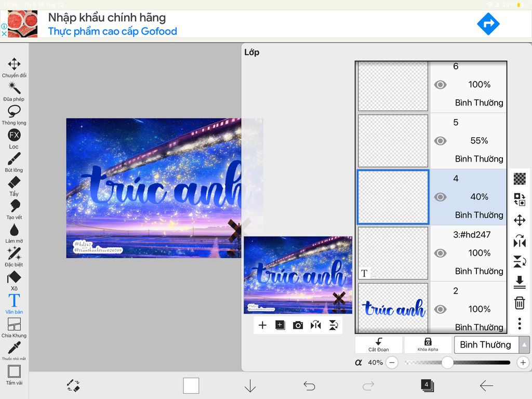Screen dimensions: 532x399
Task: Click the alpha opacity slider handle
Action: (447, 362)
